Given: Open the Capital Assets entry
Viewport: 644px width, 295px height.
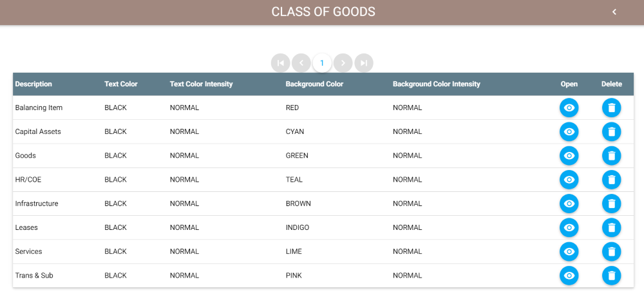Looking at the screenshot, I should (x=569, y=131).
